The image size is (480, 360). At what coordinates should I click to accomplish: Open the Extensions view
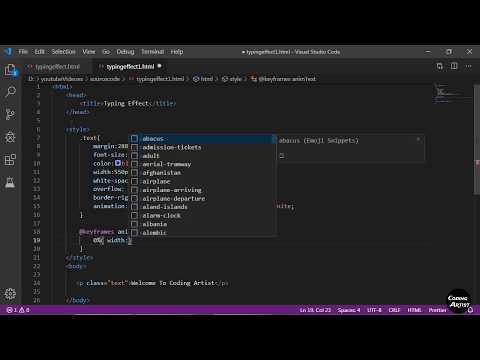(10, 160)
